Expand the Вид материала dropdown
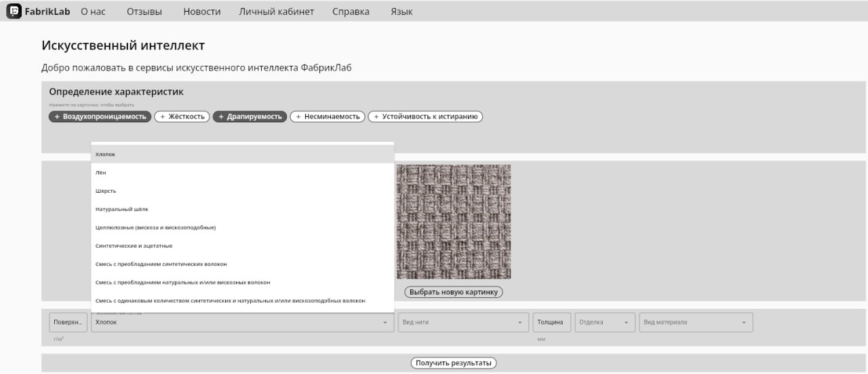The width and height of the screenshot is (868, 374). click(696, 322)
